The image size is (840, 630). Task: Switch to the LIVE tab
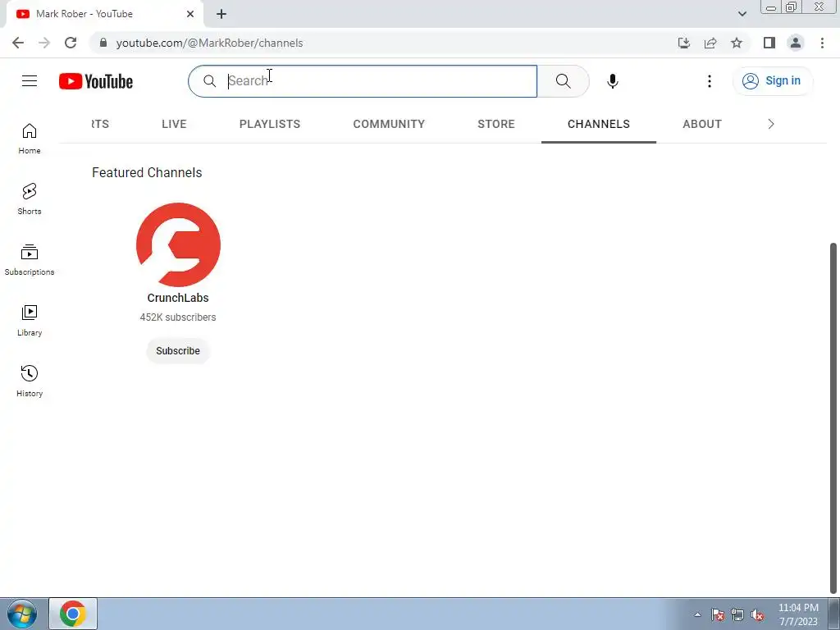click(174, 125)
